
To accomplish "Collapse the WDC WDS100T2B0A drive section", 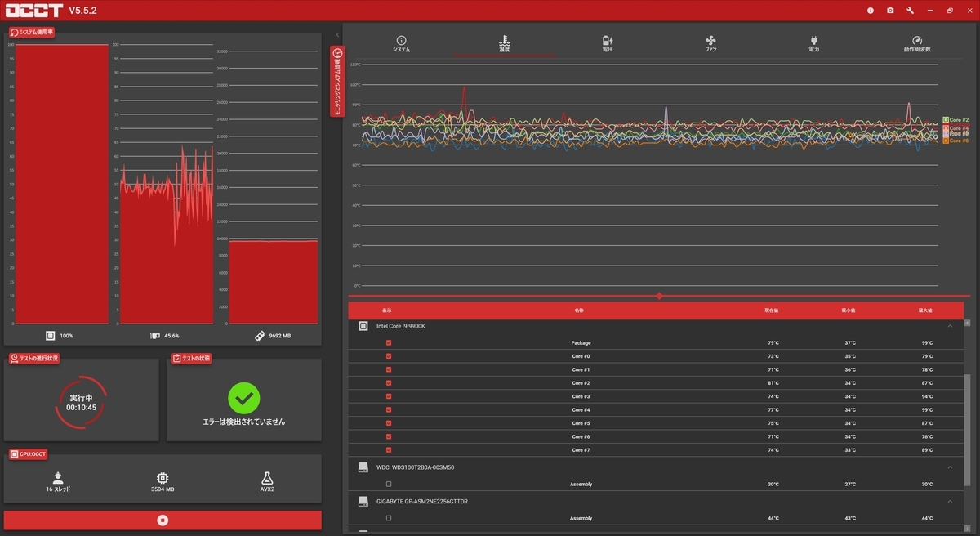I will coord(950,467).
